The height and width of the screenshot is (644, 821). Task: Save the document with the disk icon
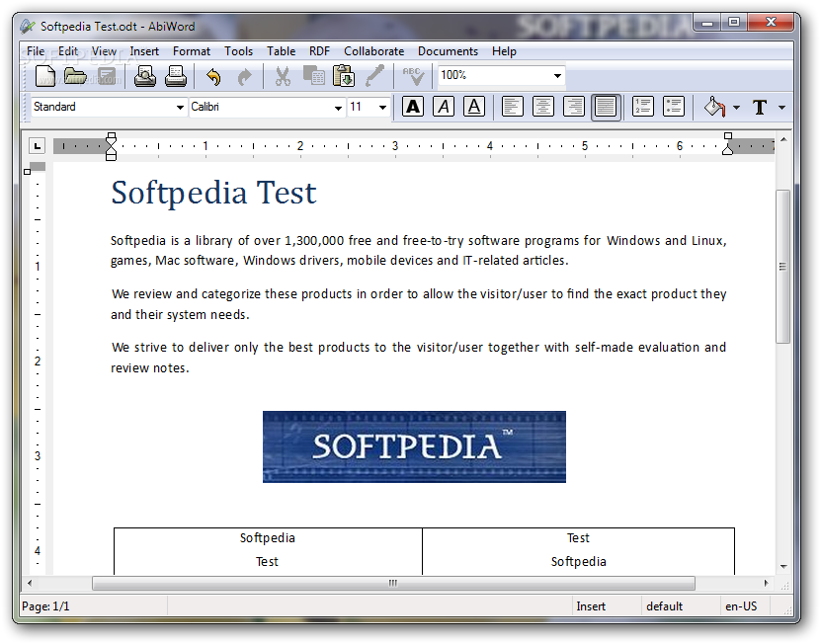(108, 76)
